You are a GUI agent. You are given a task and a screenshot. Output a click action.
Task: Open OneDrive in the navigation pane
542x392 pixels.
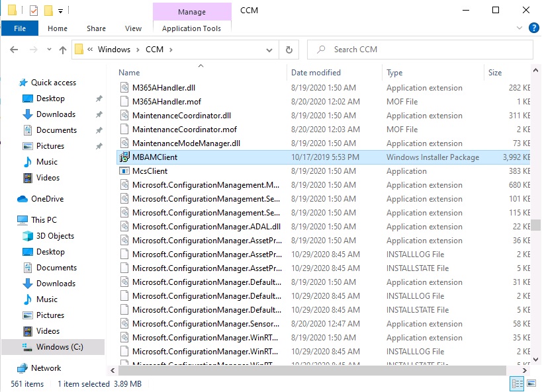pos(48,199)
